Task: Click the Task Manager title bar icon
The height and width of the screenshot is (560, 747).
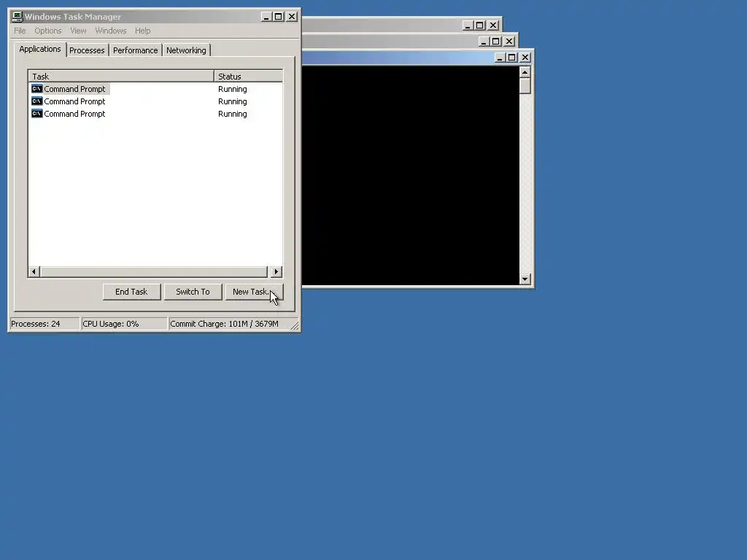Action: click(x=18, y=17)
